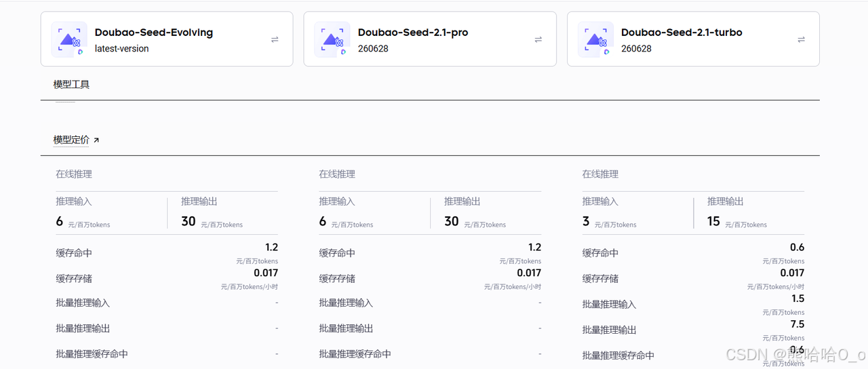The image size is (868, 369).
Task: Click 推理输出 label in the Evolving column
Action: click(x=199, y=201)
